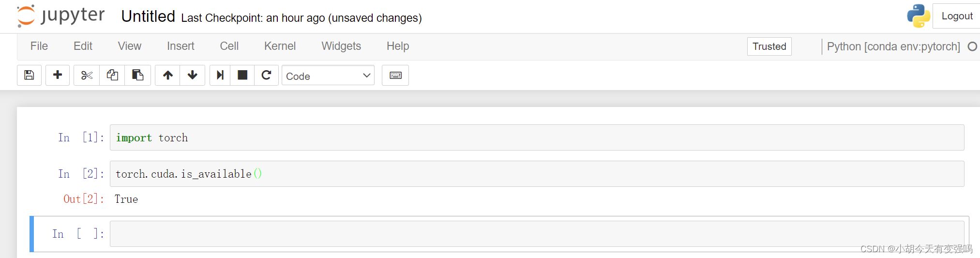Rename notebook by clicking the Untitled title

(x=148, y=16)
